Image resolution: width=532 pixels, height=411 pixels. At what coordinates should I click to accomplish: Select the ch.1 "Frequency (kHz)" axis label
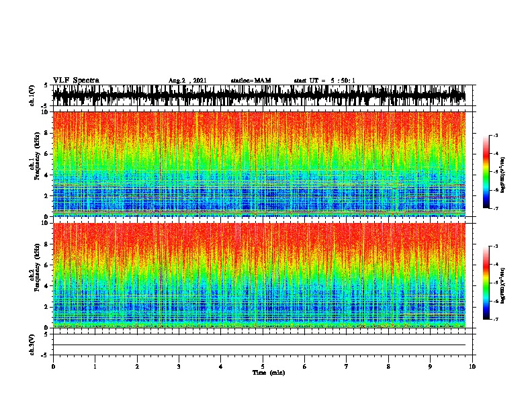(37, 157)
